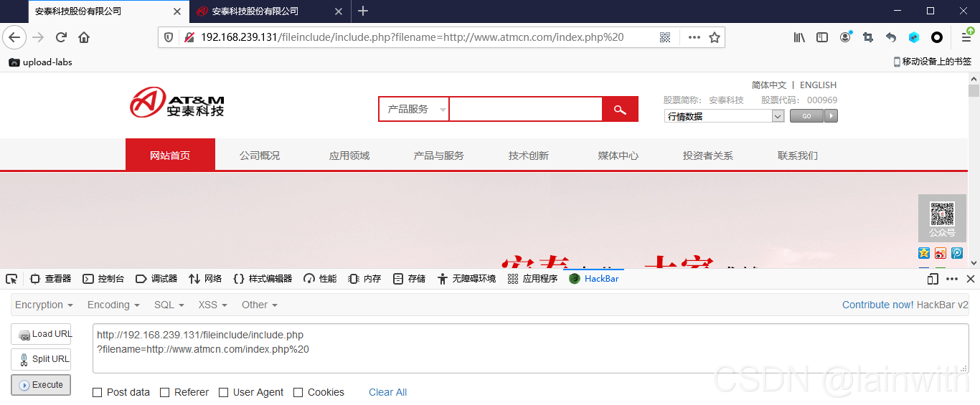Image resolution: width=980 pixels, height=405 pixels.
Task: Open the 网站首页 navigation item
Action: pos(170,155)
